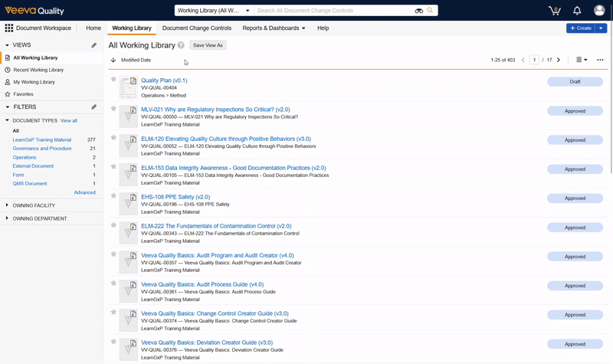Go to the previous page arrow

click(523, 60)
